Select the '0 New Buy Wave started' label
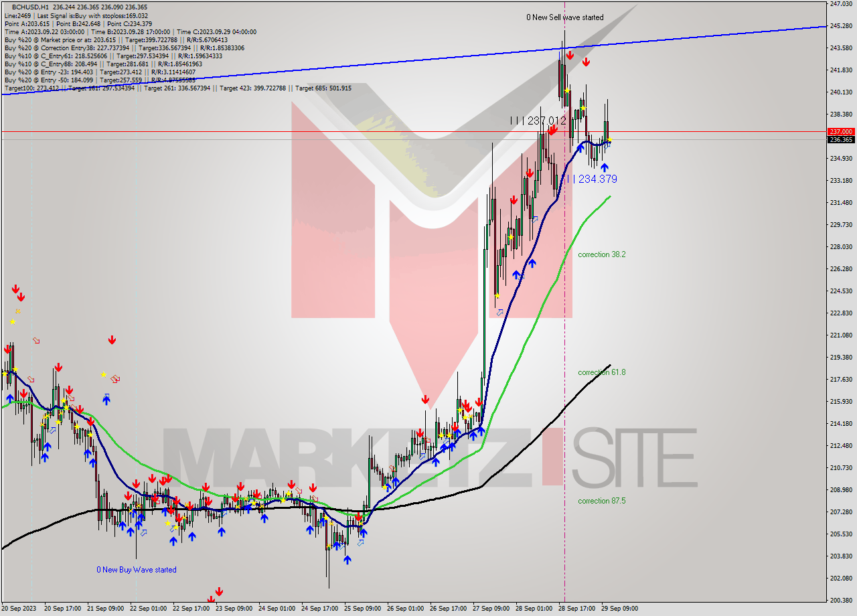This screenshot has height=616, width=857. (137, 570)
